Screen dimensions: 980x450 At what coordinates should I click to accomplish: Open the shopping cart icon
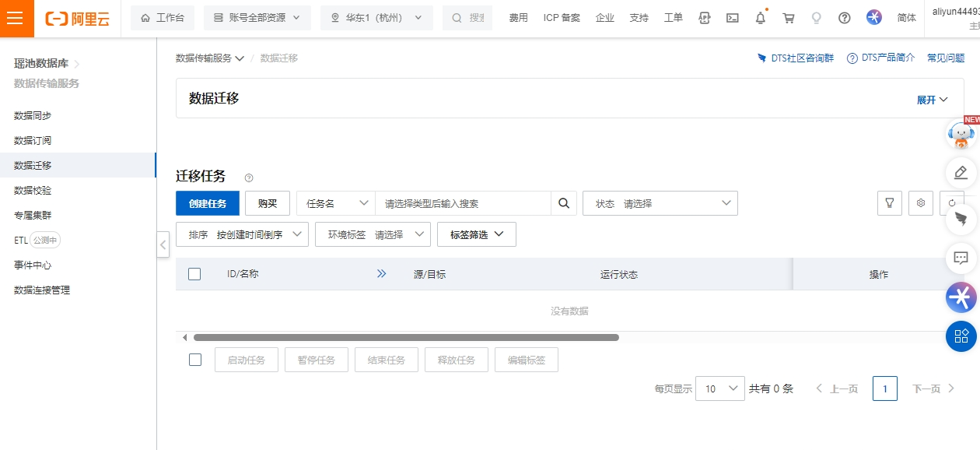point(789,18)
